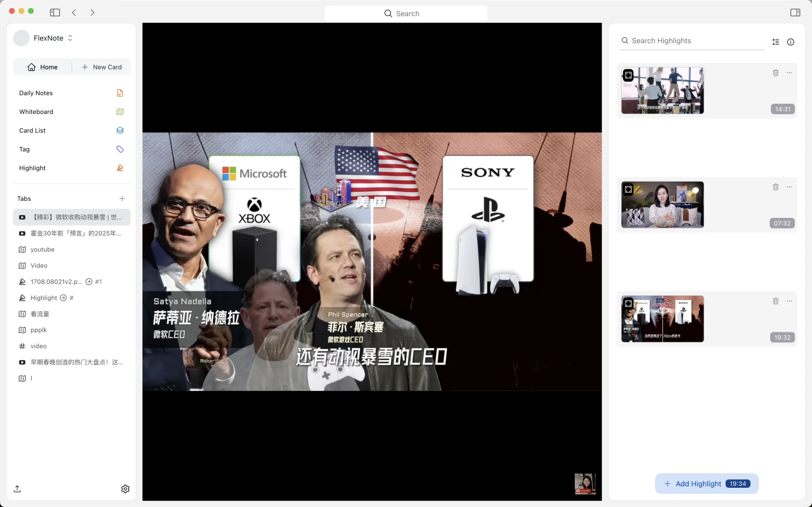Jump to timestamp 19:32

pyautogui.click(x=782, y=338)
